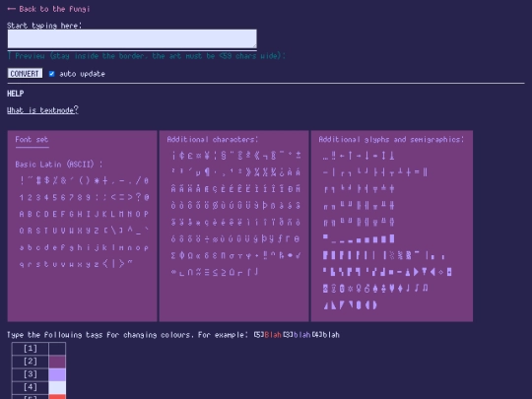Viewport: 532px width, 399px height.
Task: Click the HELP heading
Action: 15,94
